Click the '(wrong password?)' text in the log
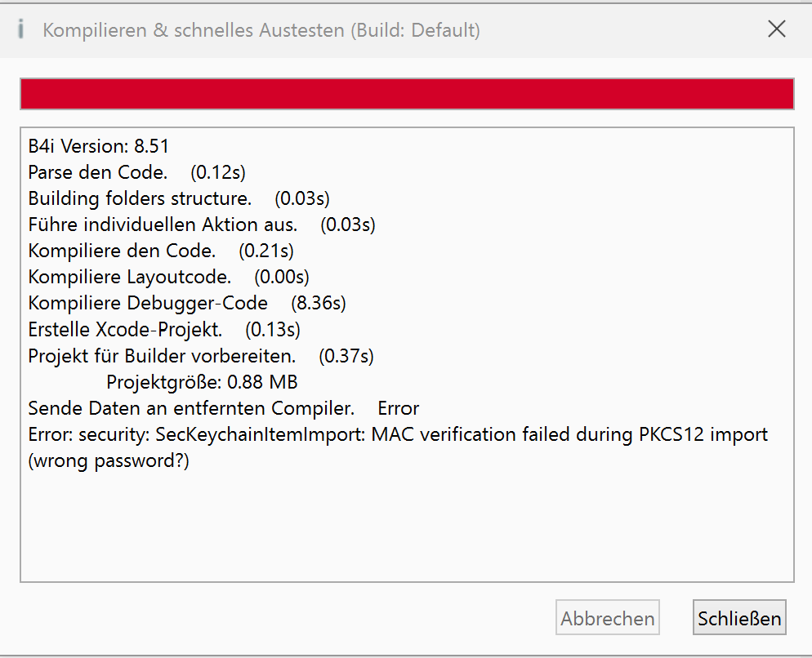812x658 pixels. (109, 460)
